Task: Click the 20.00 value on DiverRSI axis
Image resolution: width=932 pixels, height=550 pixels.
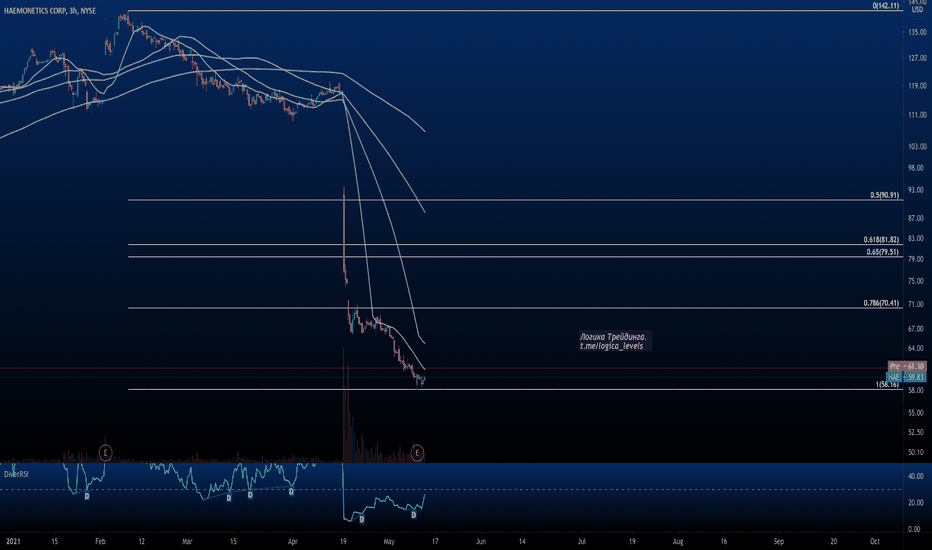Action: point(916,502)
